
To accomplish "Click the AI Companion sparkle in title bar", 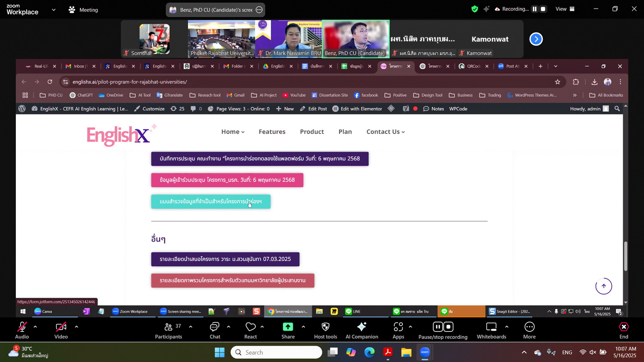I will (486, 9).
